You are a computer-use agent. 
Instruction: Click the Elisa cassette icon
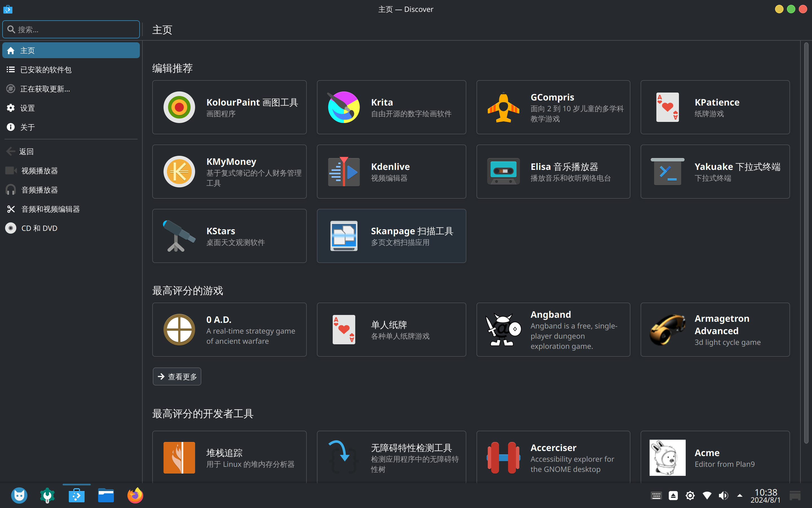click(x=503, y=172)
